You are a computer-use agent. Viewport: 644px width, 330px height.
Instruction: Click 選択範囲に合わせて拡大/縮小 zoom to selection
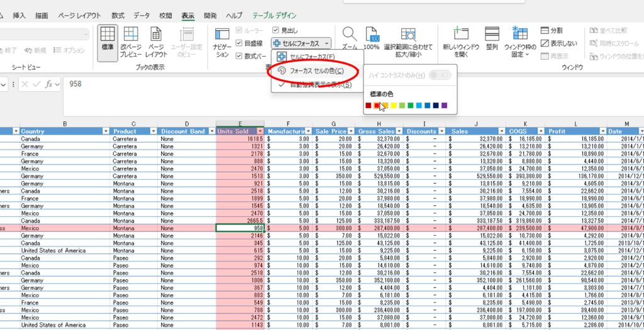(408, 41)
